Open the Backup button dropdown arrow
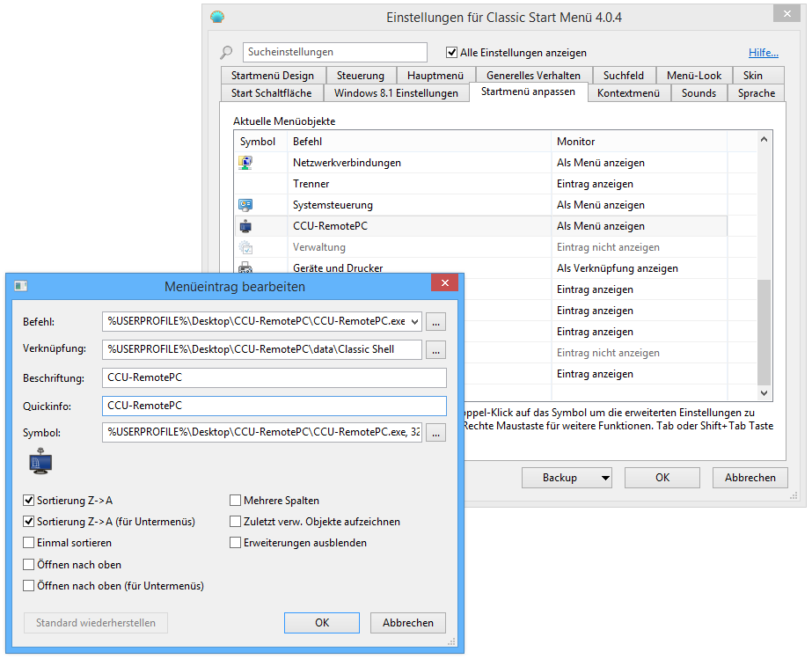This screenshot has width=812, height=659. pos(605,478)
